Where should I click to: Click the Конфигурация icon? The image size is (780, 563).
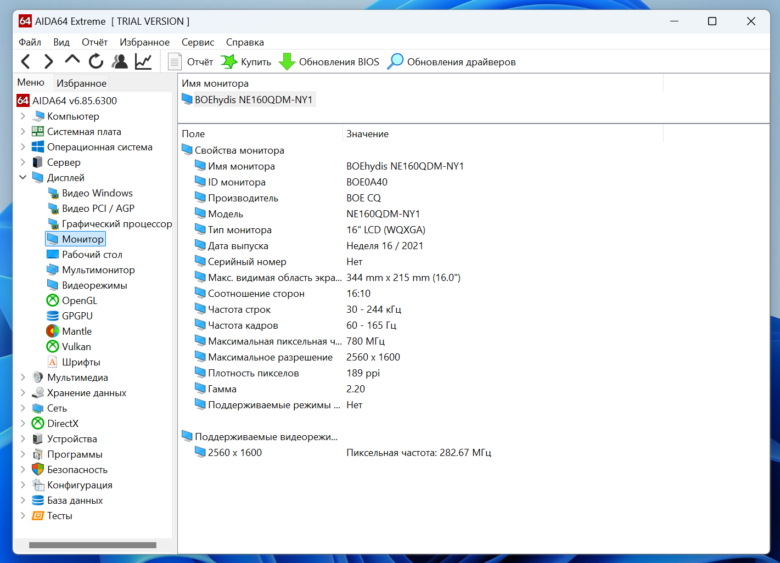(x=38, y=485)
